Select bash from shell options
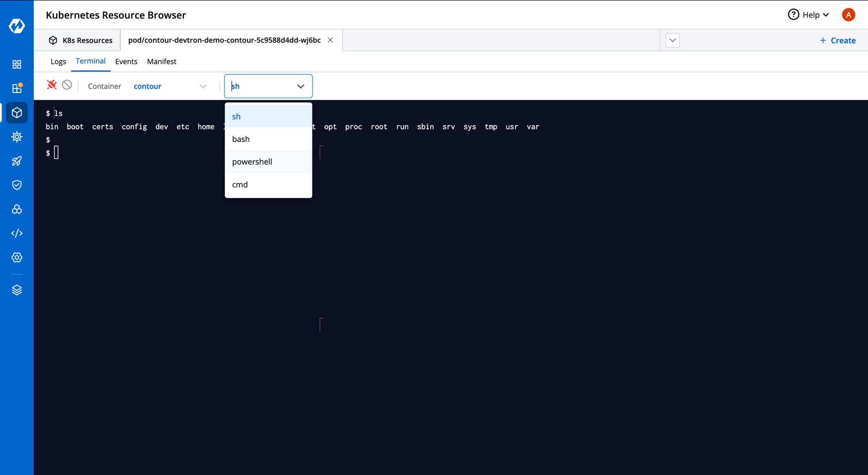 click(x=268, y=139)
